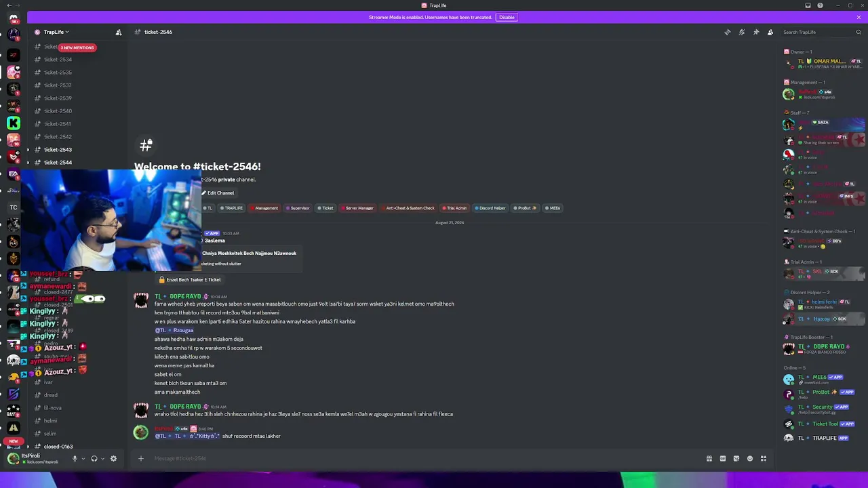This screenshot has height=488, width=868.
Task: Open the selim channel
Action: [x=50, y=434]
